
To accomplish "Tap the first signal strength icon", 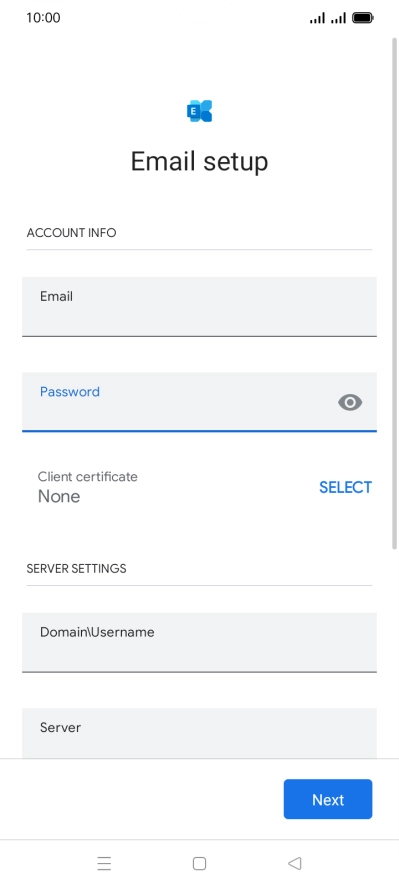I will [318, 18].
